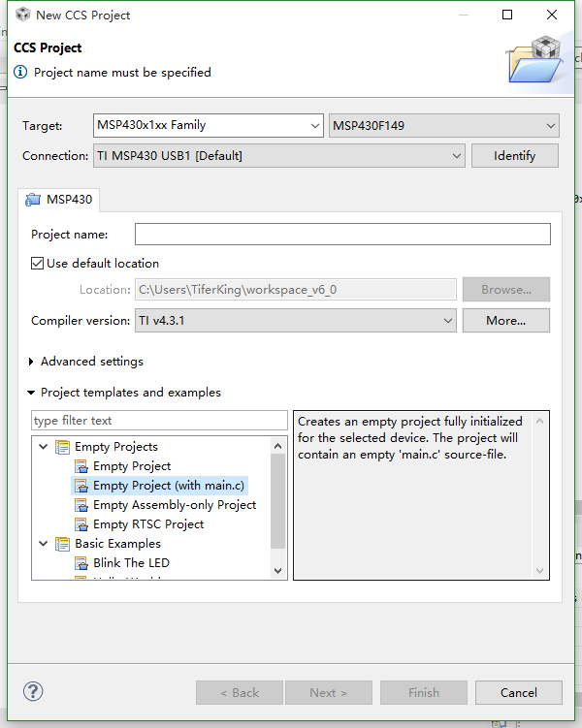The image size is (582, 728).
Task: Click the Cancel button
Action: pyautogui.click(x=518, y=693)
